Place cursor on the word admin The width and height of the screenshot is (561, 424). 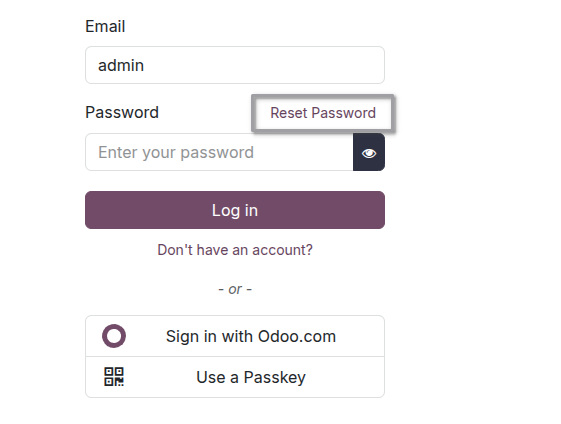click(x=121, y=65)
